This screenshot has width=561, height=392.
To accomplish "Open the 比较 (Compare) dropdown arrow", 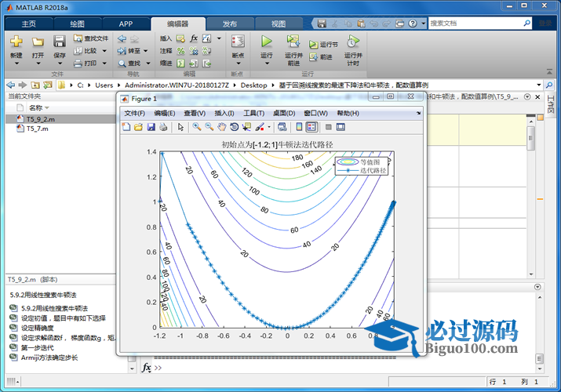I will [x=104, y=51].
